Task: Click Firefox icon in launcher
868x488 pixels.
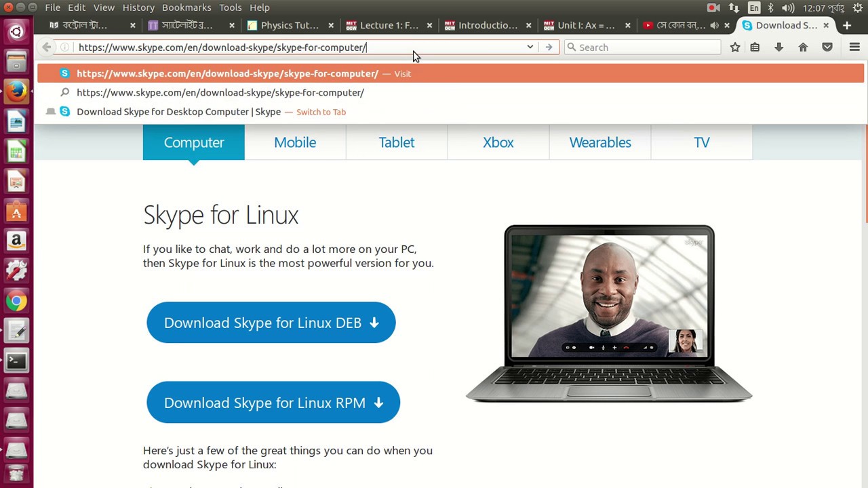Action: 16,91
